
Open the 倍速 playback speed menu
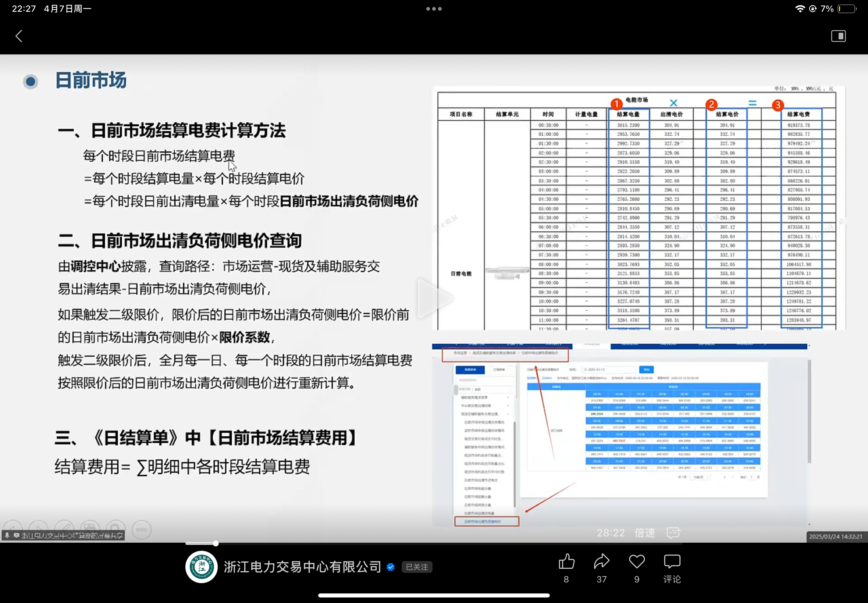645,533
